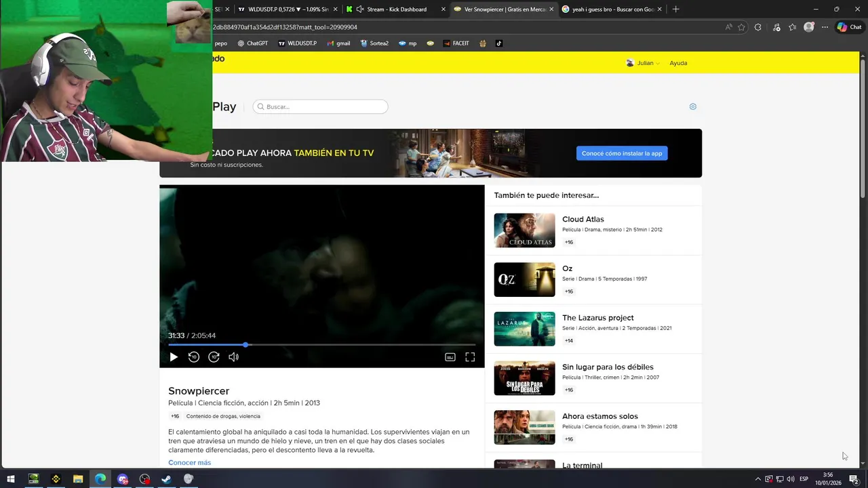Skip forward 10 seconds in the video
Image resolution: width=868 pixels, height=488 pixels.
[x=214, y=357]
